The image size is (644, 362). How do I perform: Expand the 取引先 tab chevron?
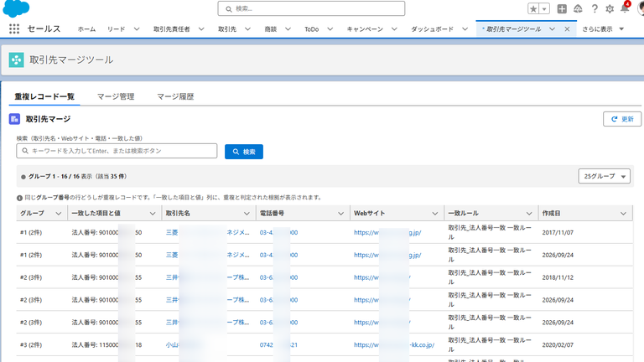click(x=247, y=29)
